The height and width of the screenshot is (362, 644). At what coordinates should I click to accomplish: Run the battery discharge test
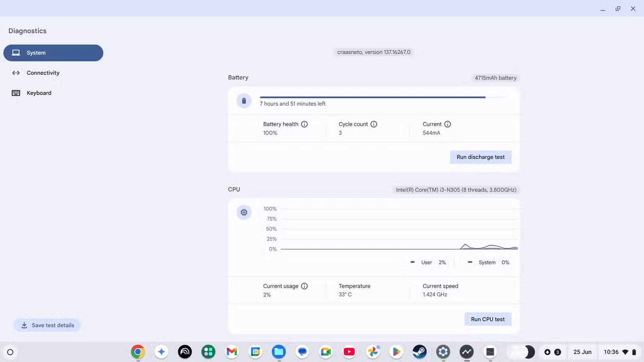pyautogui.click(x=480, y=157)
